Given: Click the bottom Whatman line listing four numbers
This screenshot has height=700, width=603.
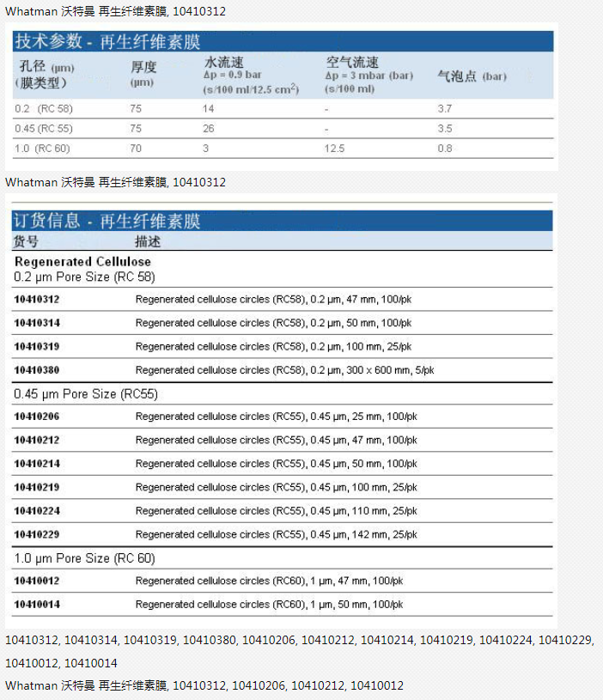Looking at the screenshot, I should (204, 685).
